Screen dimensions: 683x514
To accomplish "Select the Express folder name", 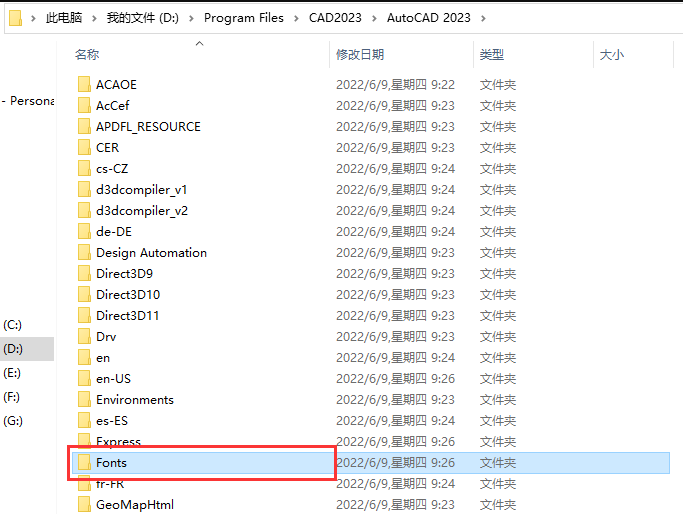I will (118, 442).
